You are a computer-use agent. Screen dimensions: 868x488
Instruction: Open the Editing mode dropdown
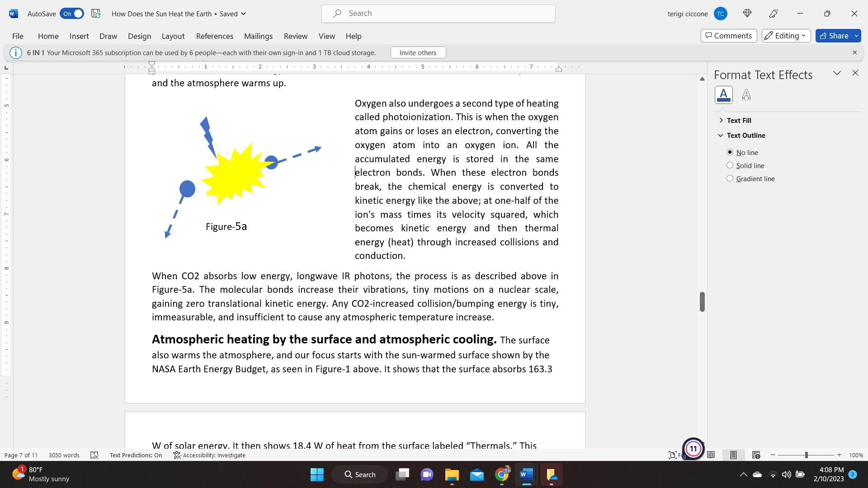(786, 36)
